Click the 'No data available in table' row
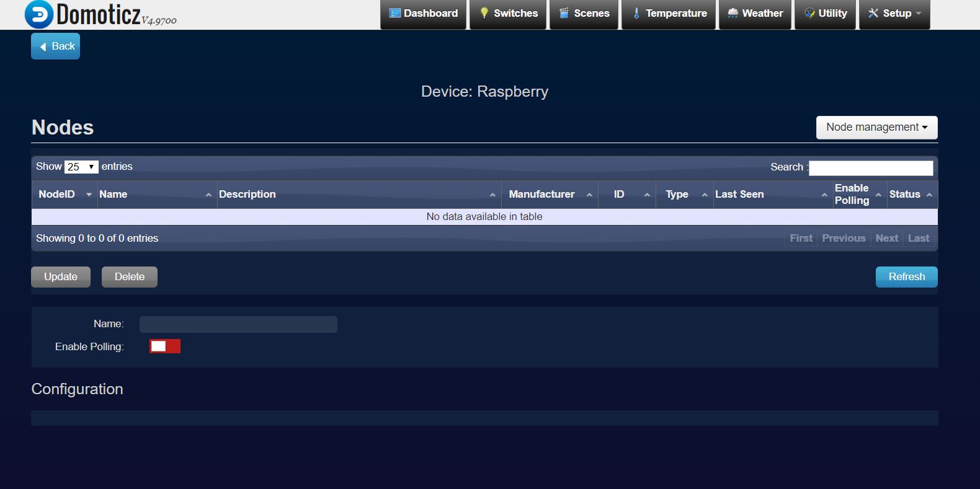This screenshot has width=980, height=489. [484, 217]
